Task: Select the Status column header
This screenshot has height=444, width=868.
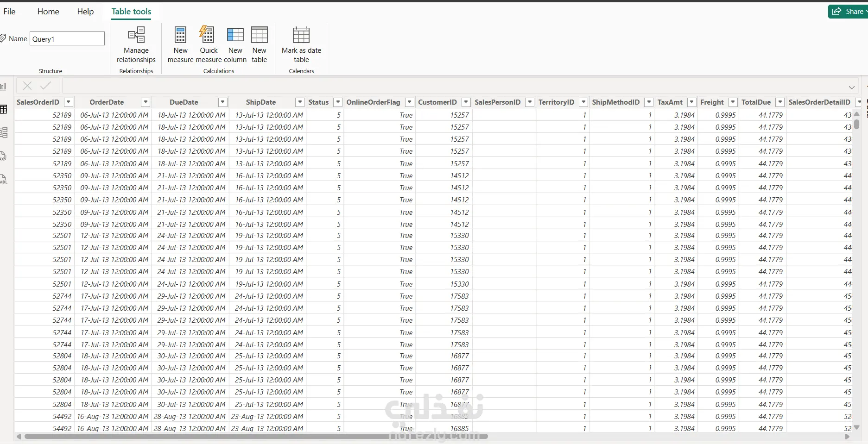Action: tap(318, 102)
